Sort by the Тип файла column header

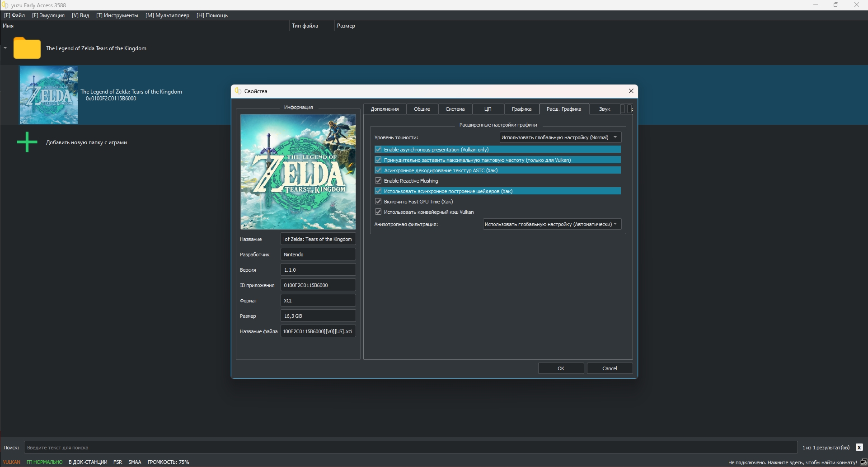[312, 26]
